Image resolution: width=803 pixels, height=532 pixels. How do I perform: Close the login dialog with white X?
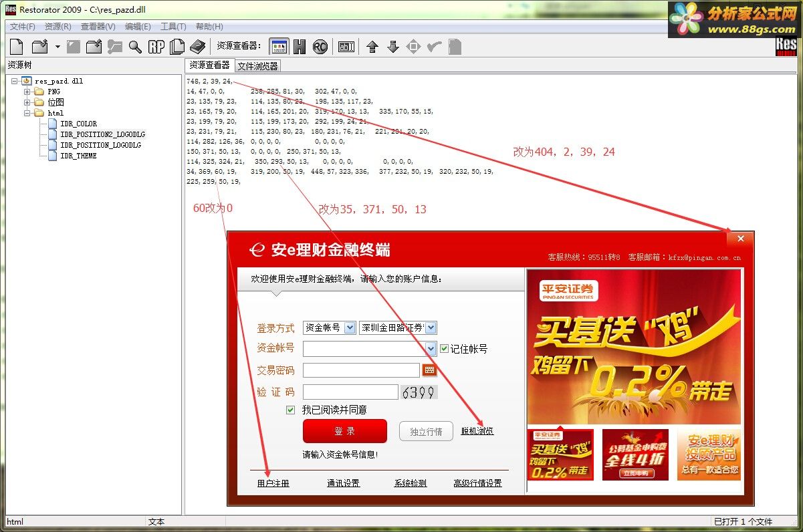point(740,239)
